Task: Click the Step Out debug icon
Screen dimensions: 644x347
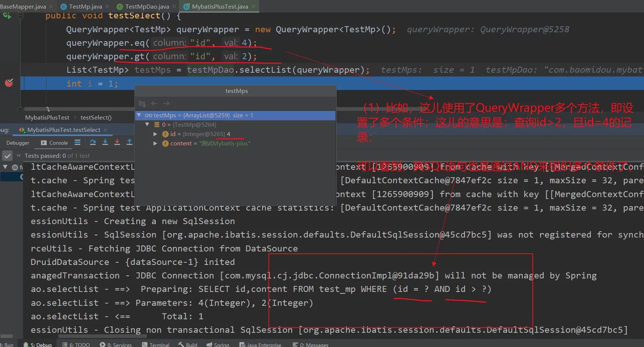Action: click(130, 142)
